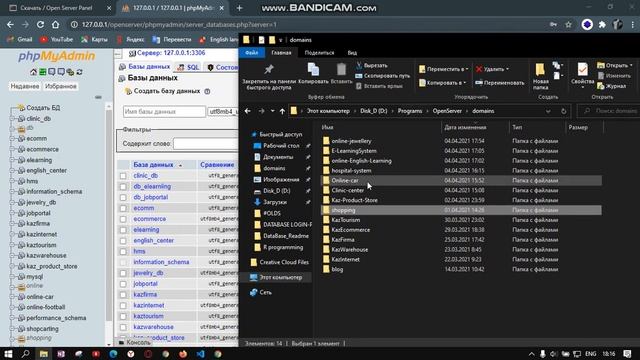Viewport: 640px width, 360px height.
Task: Open the SQL tab in phpMyAdmin
Action: (x=189, y=67)
